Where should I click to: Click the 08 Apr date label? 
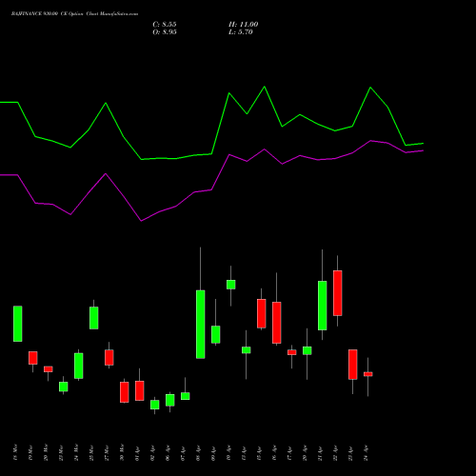click(198, 453)
